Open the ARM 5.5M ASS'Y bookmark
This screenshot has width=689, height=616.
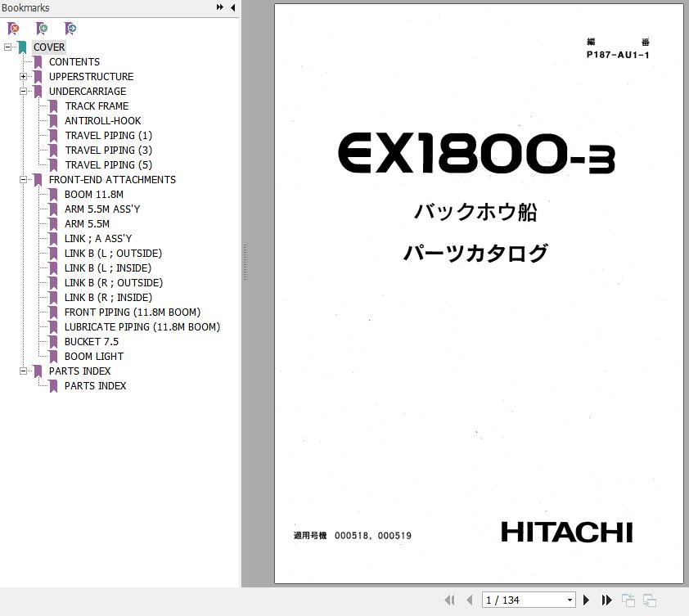point(102,209)
